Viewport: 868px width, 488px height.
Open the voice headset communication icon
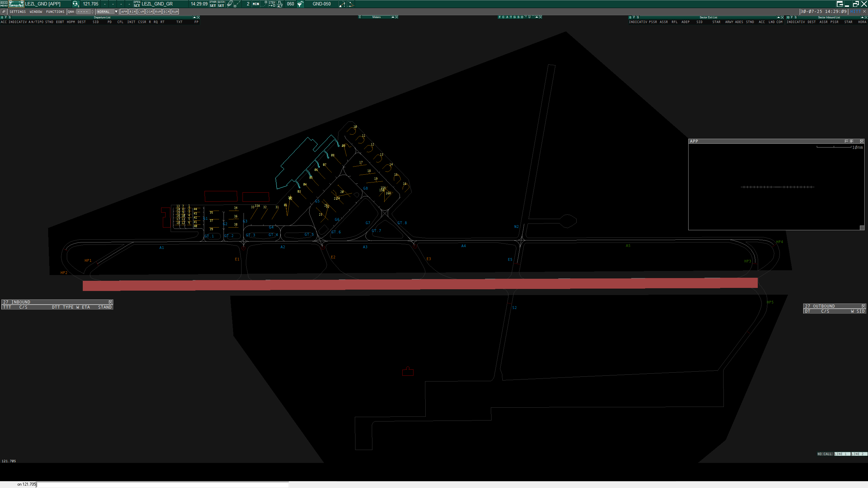tap(75, 4)
